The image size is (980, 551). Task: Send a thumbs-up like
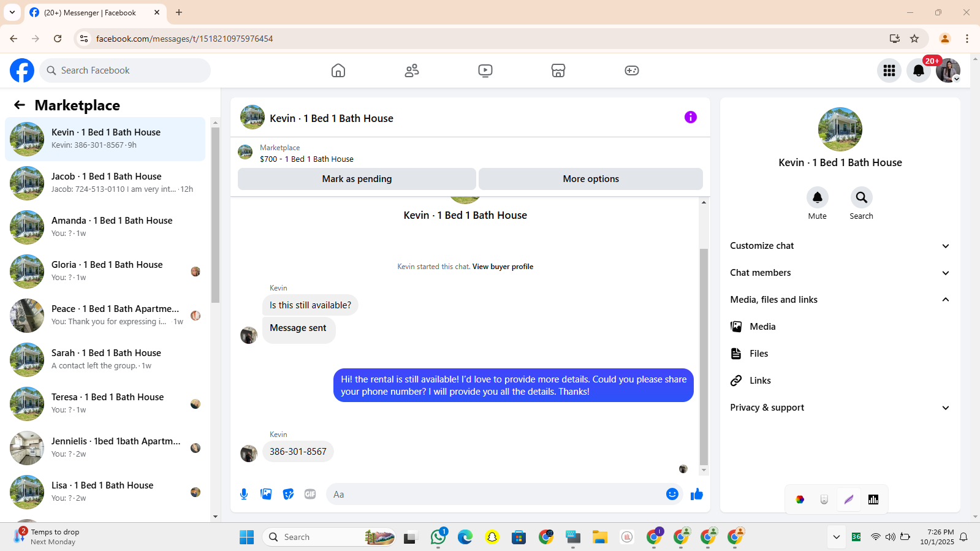(x=697, y=494)
